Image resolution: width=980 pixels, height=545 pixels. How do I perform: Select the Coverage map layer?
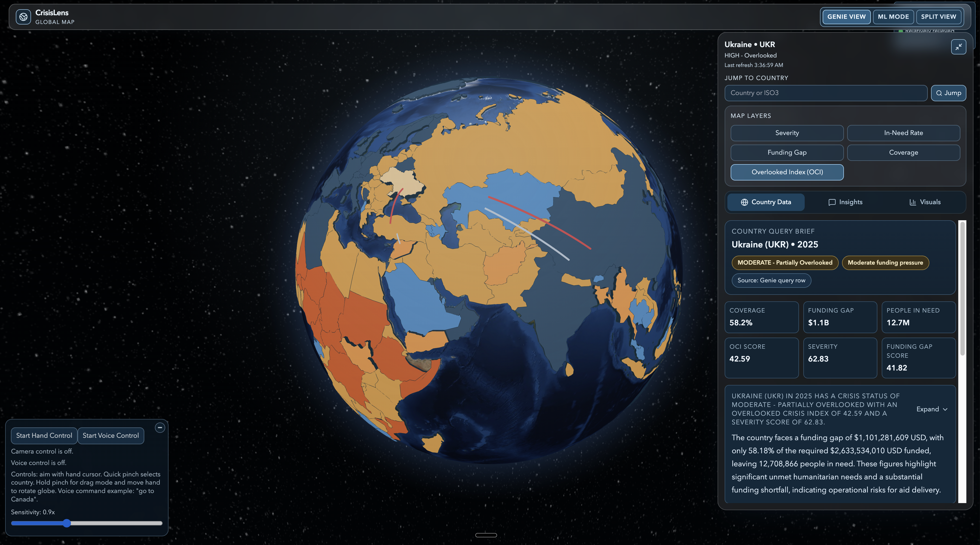[903, 152]
